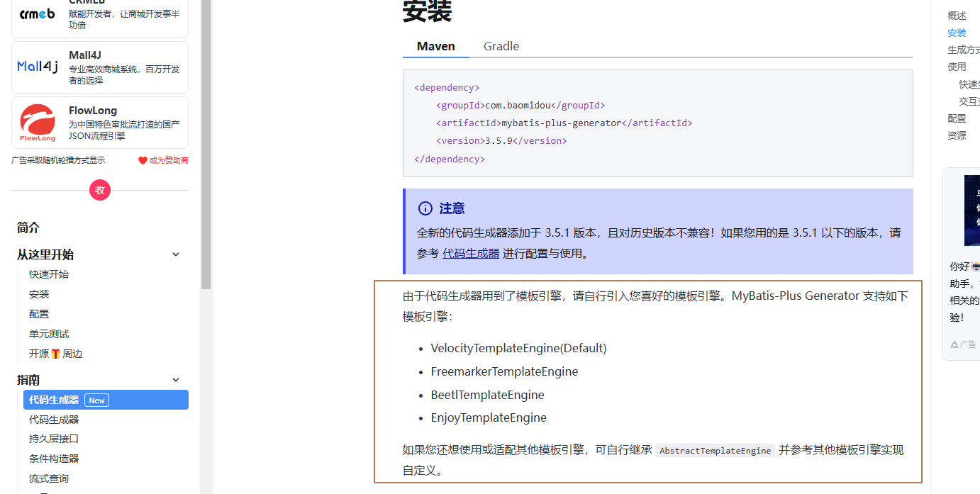
Task: Select highlighted 代码生成器 New item
Action: click(106, 400)
